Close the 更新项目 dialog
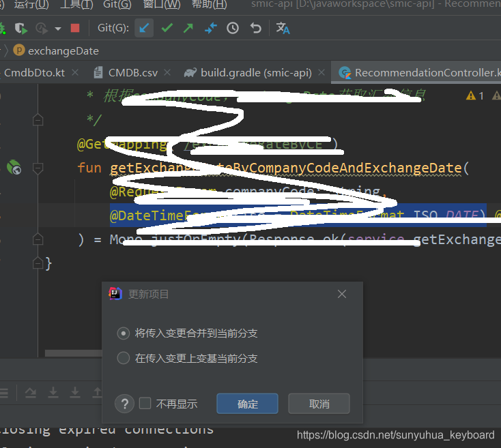Image resolution: width=501 pixels, height=448 pixels. click(x=342, y=294)
